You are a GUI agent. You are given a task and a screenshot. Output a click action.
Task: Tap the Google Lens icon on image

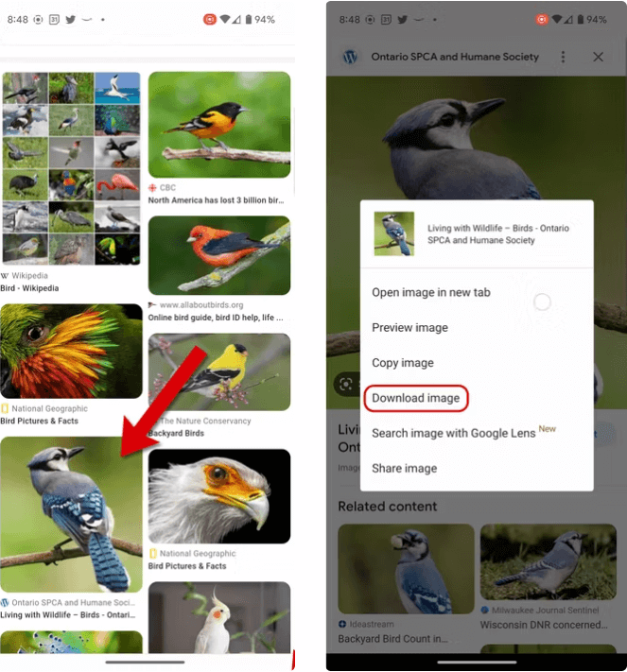tap(346, 384)
